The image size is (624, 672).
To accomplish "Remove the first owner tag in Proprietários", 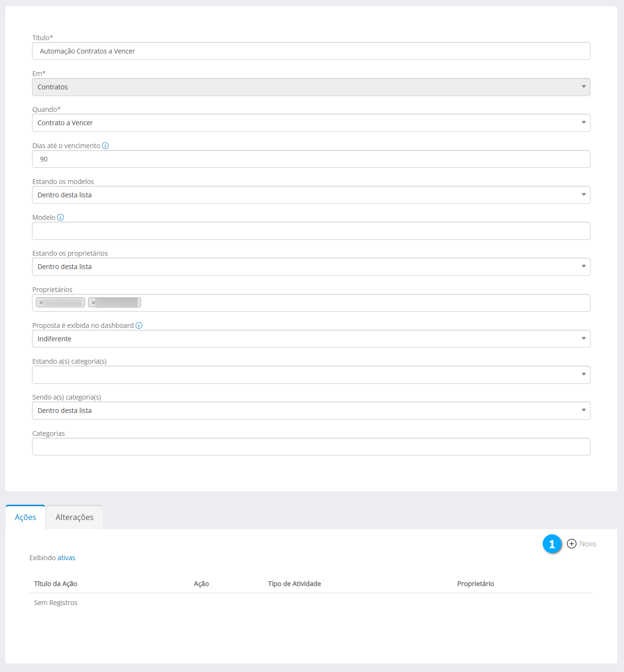I will (41, 303).
